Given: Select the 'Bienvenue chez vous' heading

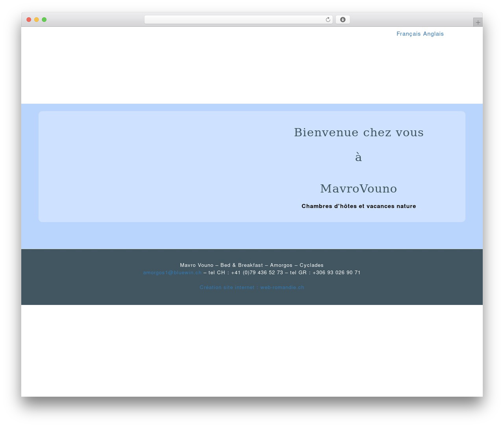Looking at the screenshot, I should point(359,132).
